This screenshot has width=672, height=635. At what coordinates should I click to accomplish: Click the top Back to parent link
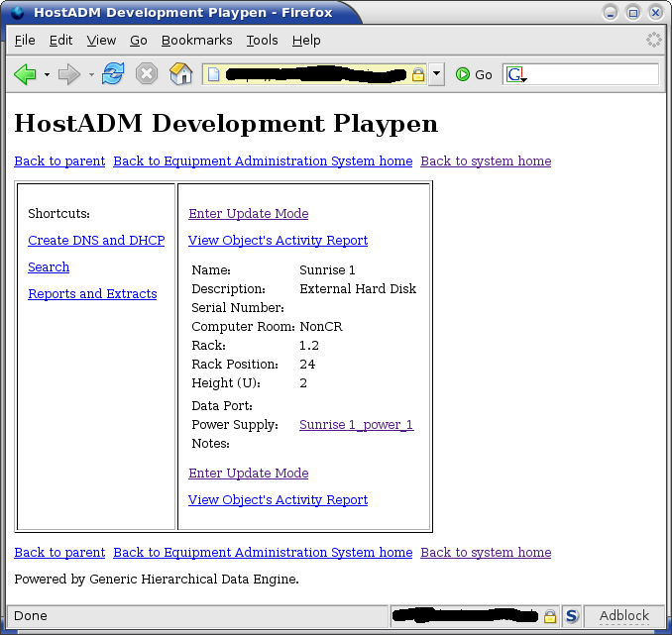click(59, 161)
